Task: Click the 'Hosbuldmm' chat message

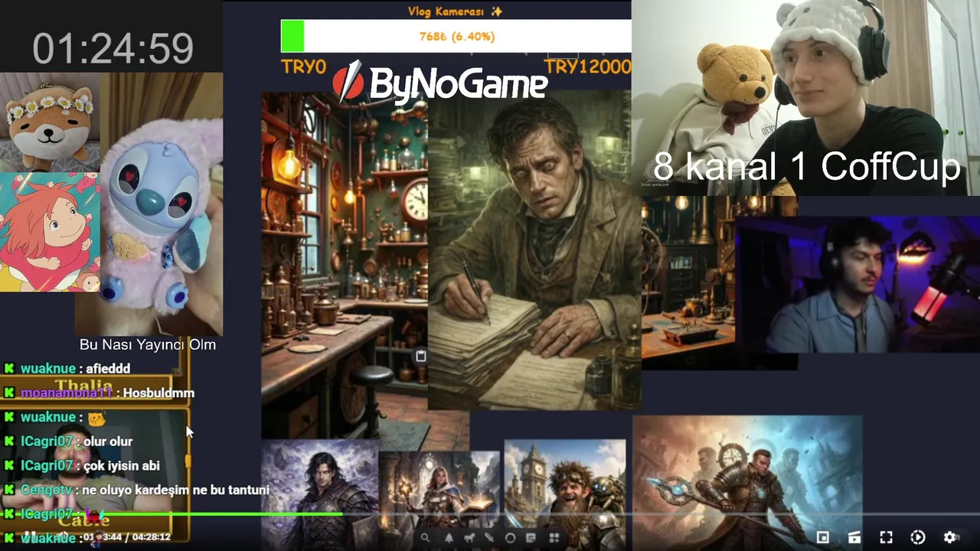Action: tap(158, 393)
